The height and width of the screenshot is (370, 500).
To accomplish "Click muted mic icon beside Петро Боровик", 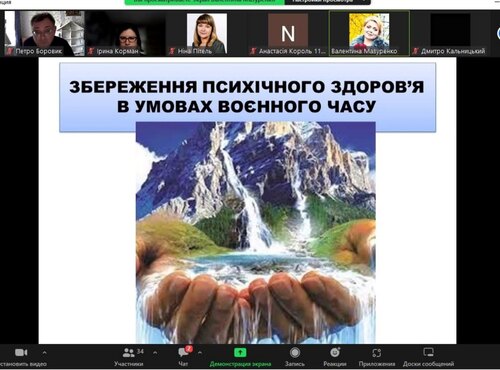I will click(10, 51).
